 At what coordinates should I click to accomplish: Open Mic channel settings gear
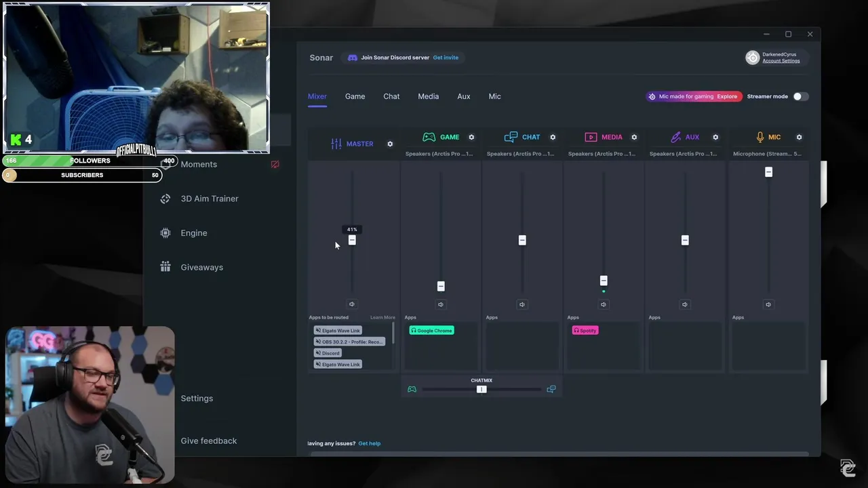799,137
